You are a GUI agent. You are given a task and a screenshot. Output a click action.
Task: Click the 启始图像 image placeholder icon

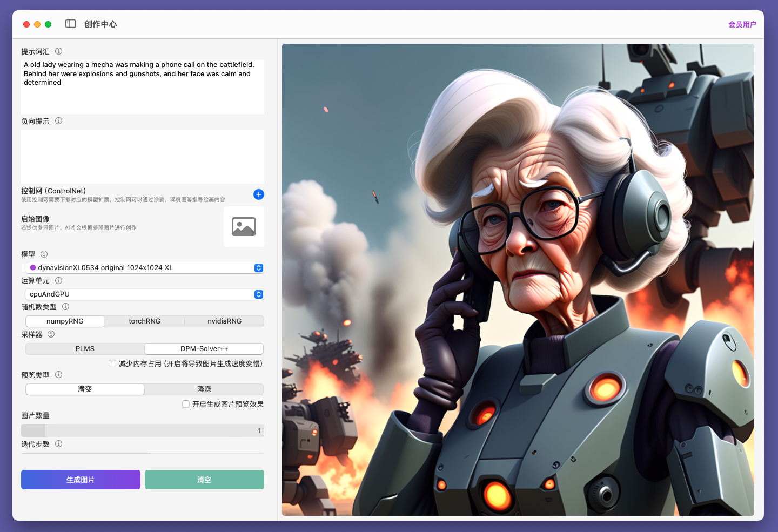click(244, 227)
